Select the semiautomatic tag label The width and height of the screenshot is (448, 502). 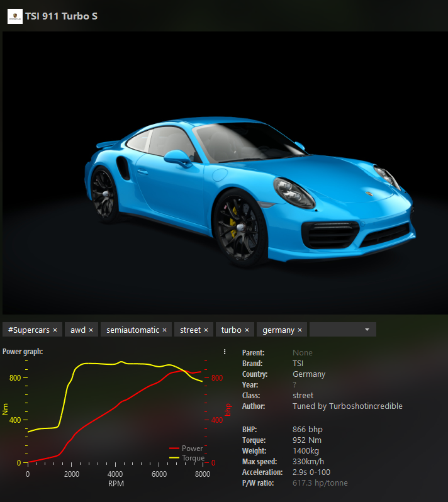pos(133,330)
